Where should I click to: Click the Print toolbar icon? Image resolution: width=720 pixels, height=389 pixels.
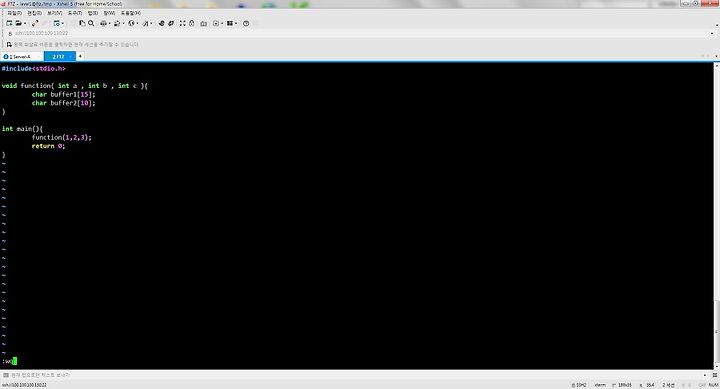(103, 23)
